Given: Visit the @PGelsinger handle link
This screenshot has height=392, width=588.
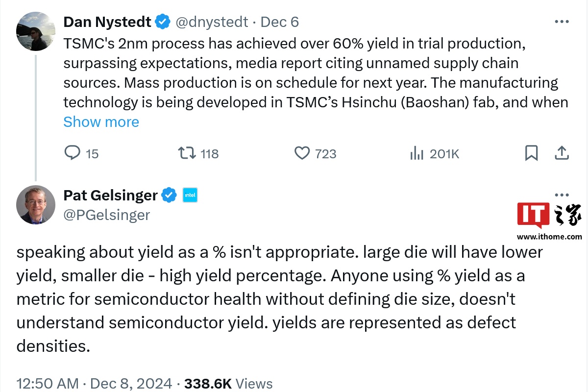Looking at the screenshot, I should click(x=107, y=215).
